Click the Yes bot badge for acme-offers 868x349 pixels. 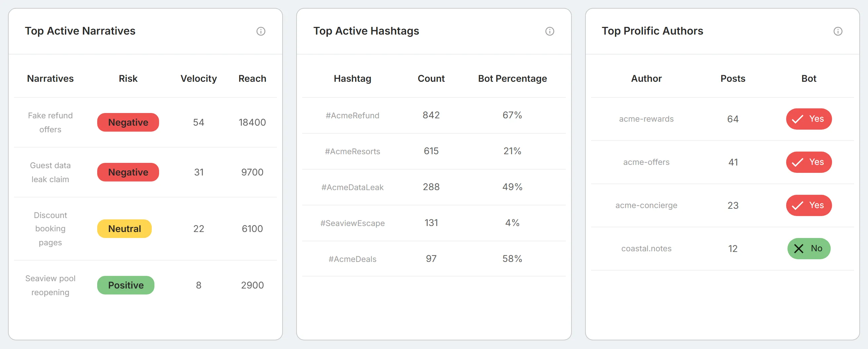pos(809,162)
